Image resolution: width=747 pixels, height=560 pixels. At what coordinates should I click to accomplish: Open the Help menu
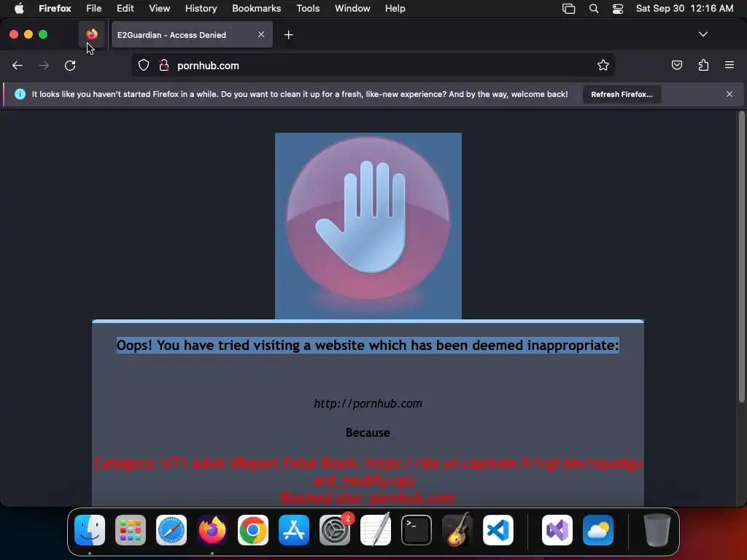(x=395, y=8)
